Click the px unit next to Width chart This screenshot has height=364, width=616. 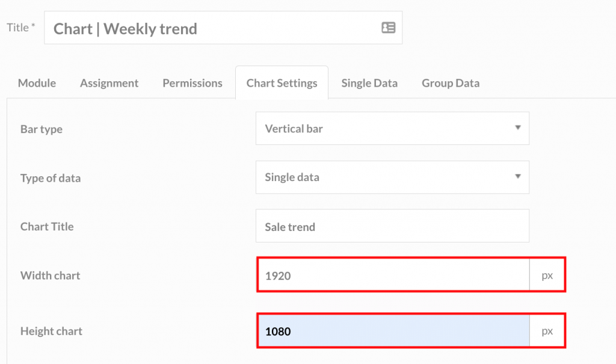click(547, 275)
